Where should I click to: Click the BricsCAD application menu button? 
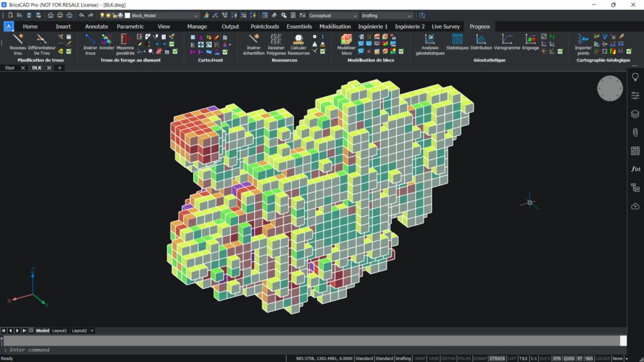click(x=9, y=26)
